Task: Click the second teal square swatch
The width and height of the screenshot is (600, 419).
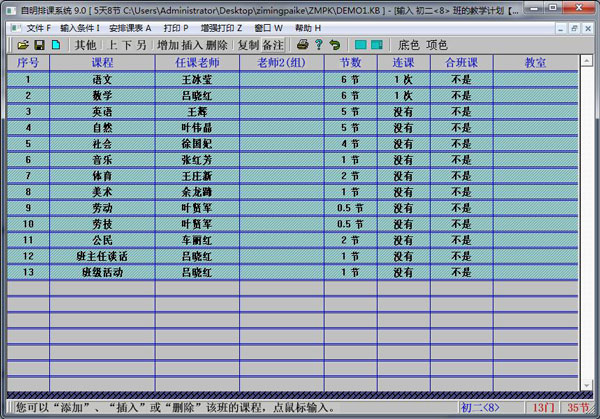Action: click(377, 45)
